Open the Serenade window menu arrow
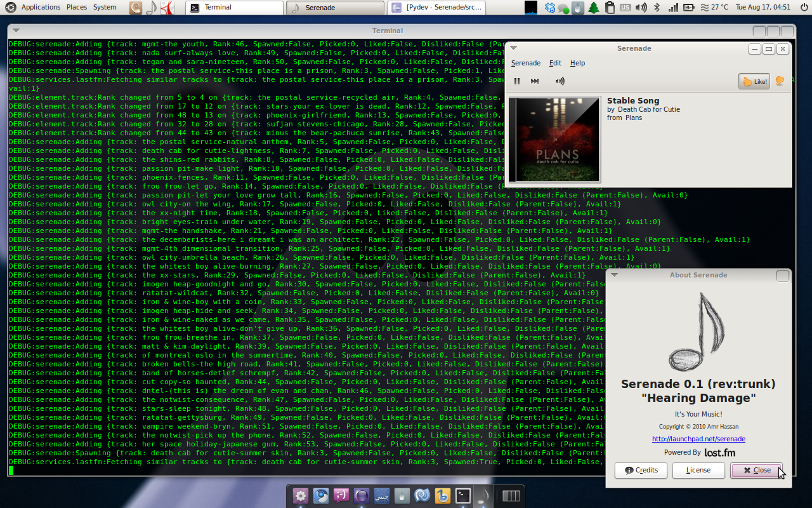The width and height of the screenshot is (812, 508). 514,48
